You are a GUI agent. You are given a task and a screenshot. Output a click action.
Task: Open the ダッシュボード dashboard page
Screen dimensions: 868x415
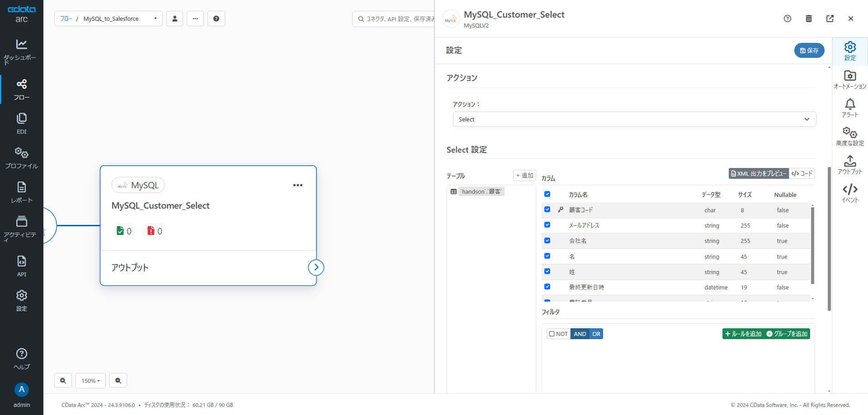click(21, 50)
